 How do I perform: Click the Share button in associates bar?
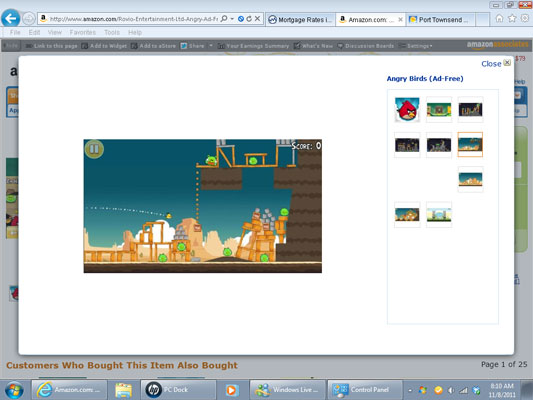coord(193,46)
